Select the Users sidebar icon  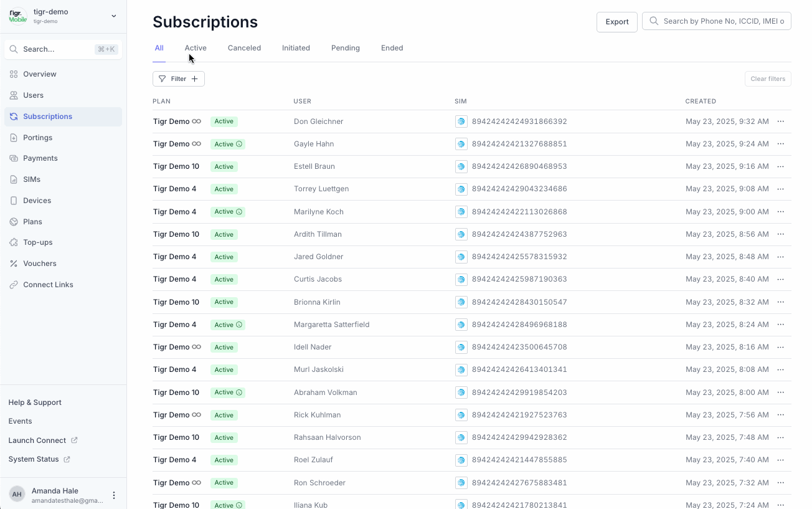click(x=14, y=95)
